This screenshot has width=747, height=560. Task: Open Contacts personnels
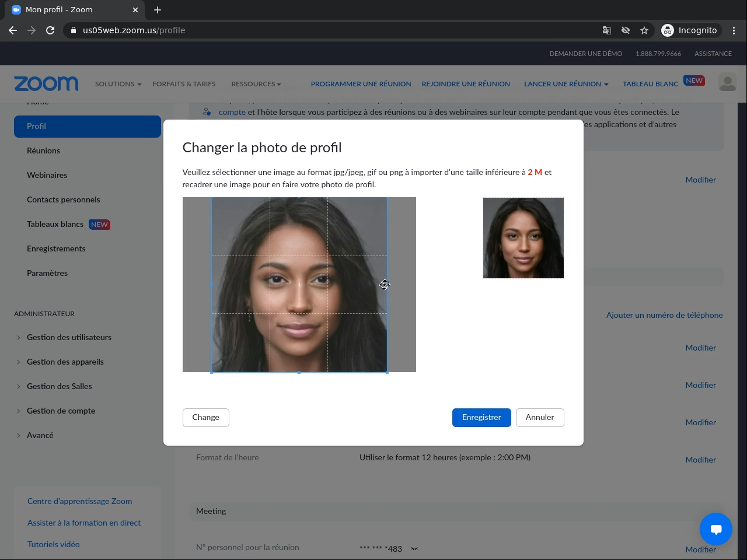click(x=63, y=199)
